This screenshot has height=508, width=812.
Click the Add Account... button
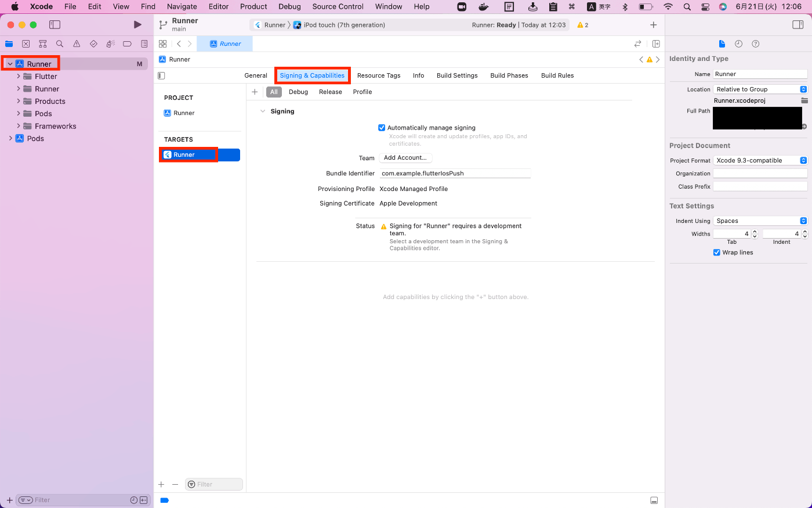405,158
